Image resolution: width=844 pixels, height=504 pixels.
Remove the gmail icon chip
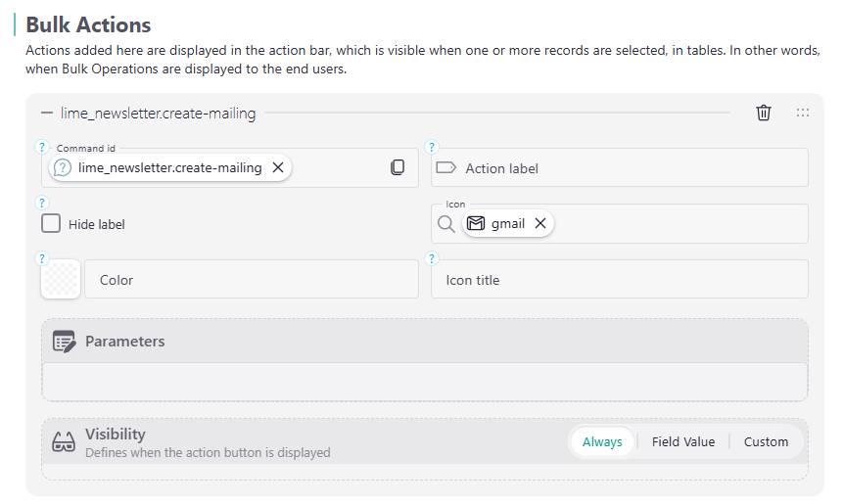pos(540,223)
